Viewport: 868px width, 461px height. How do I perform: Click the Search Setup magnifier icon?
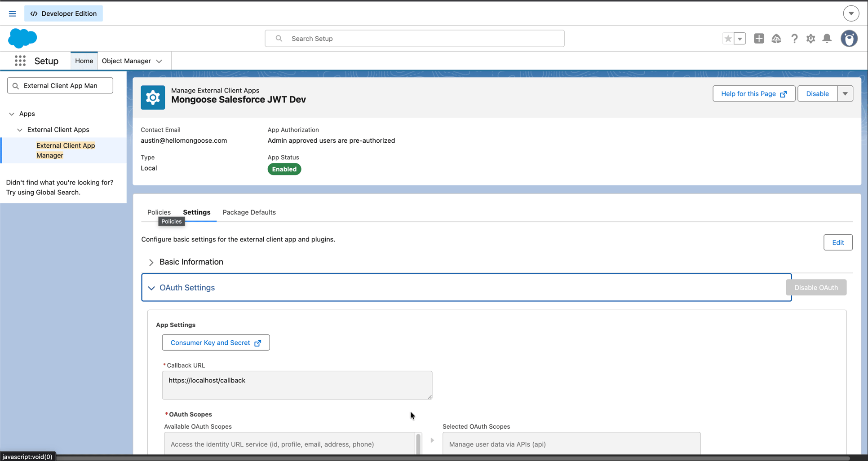pyautogui.click(x=279, y=39)
